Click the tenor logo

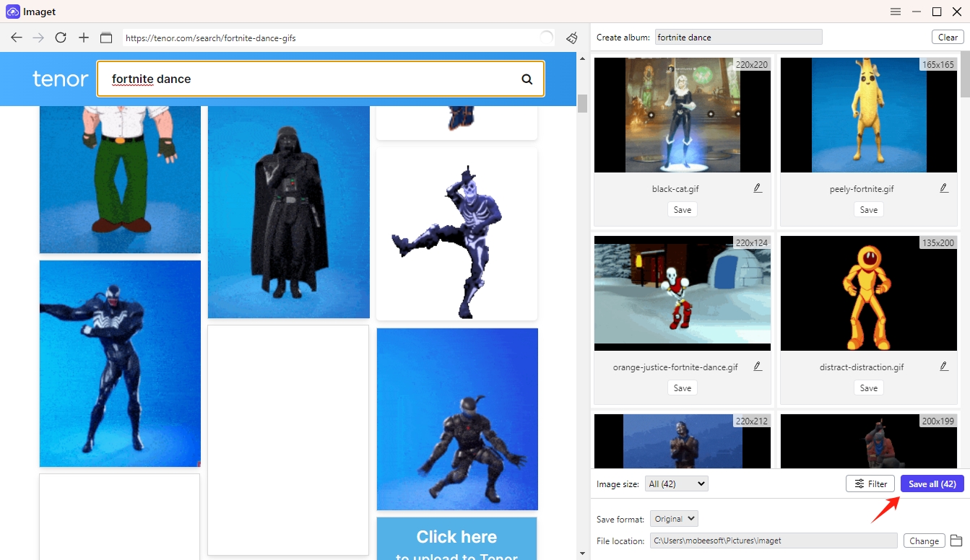pyautogui.click(x=61, y=79)
